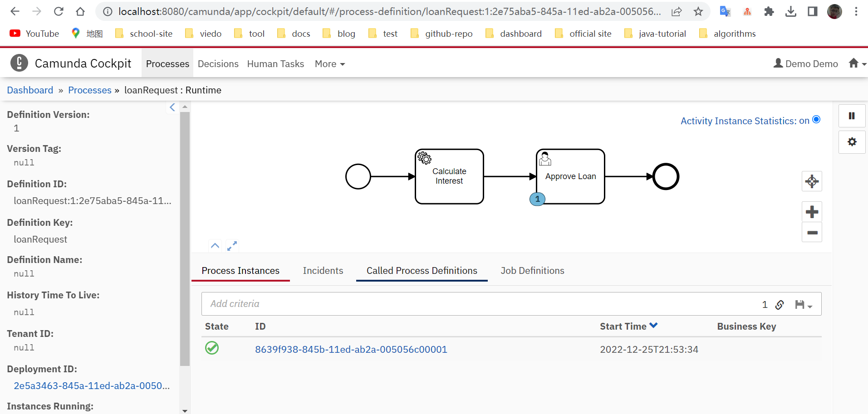This screenshot has width=868, height=414.
Task: Sort by Start Time column arrow
Action: coord(653,326)
